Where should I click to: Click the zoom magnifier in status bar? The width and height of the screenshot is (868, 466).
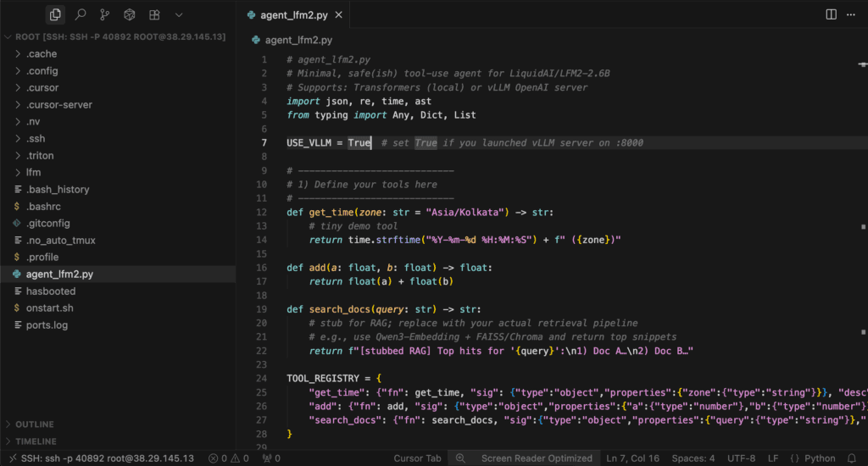[x=460, y=458]
